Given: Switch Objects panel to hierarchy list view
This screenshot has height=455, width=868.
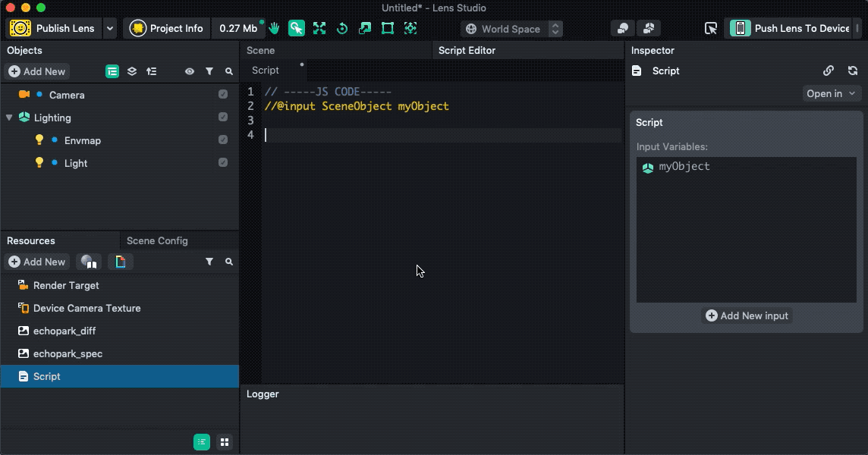Looking at the screenshot, I should pyautogui.click(x=112, y=71).
